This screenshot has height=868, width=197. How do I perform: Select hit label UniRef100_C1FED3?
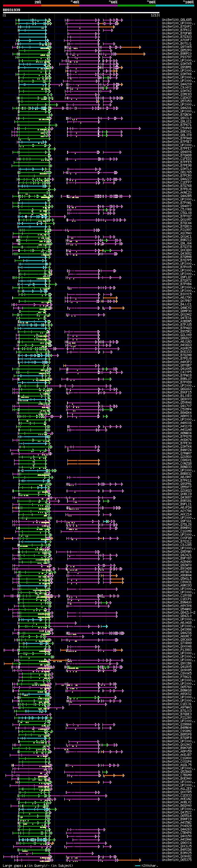(x=177, y=159)
